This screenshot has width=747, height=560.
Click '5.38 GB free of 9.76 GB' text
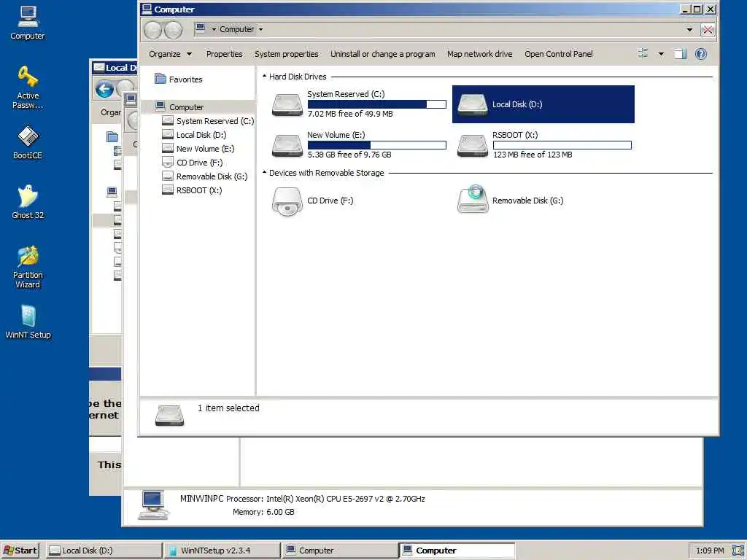click(x=349, y=155)
